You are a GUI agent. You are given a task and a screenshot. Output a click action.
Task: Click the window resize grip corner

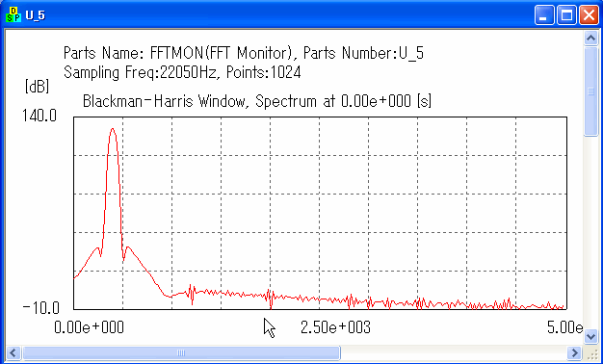click(590, 353)
